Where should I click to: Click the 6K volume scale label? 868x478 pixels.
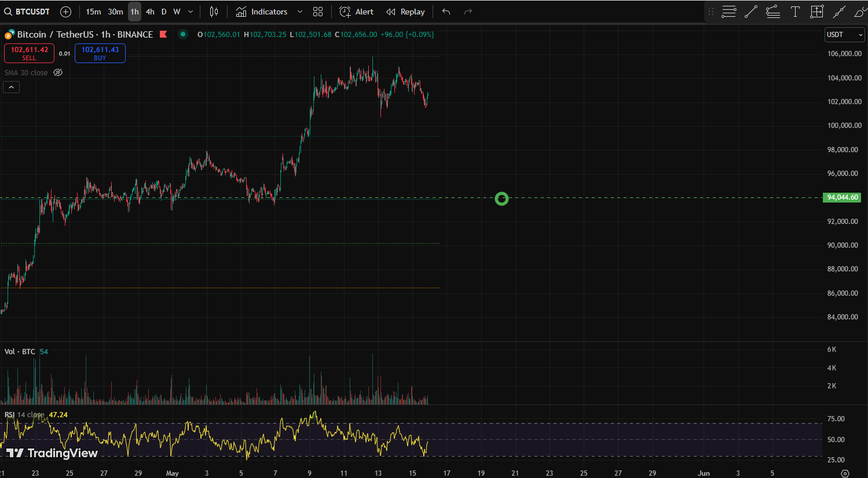point(832,350)
